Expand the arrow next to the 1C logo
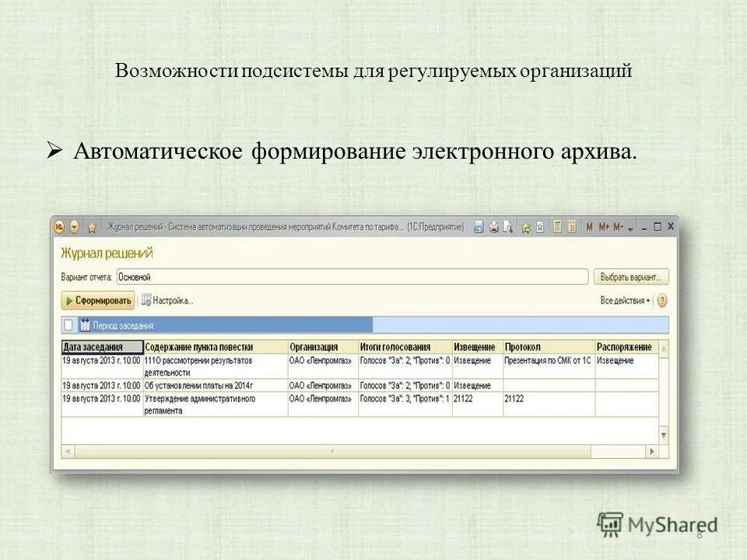Screen dimensions: 747x560 pyautogui.click(x=75, y=226)
